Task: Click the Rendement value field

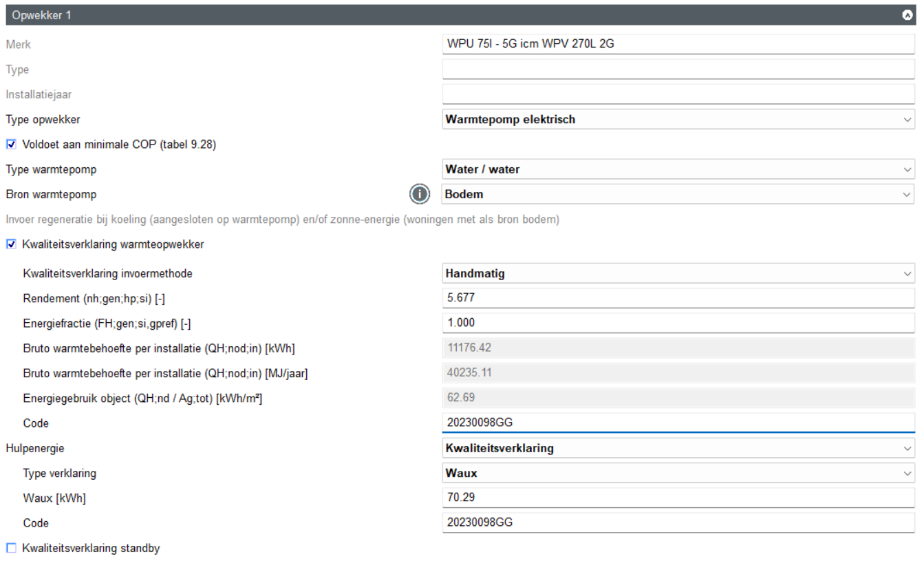Action: pos(678,298)
